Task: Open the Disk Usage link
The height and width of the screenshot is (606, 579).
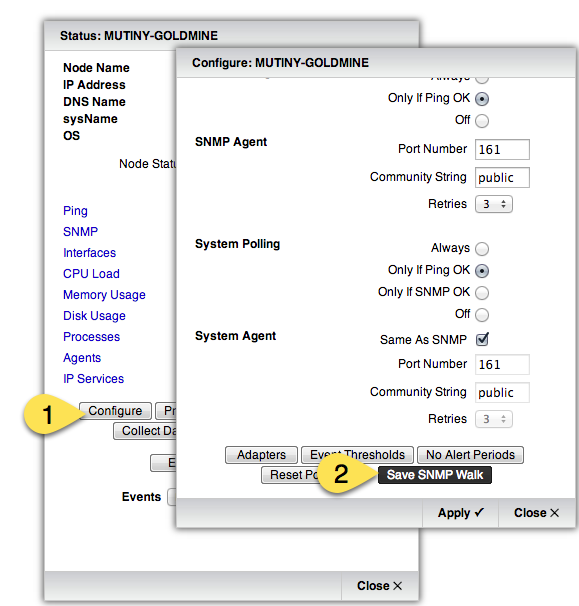Action: (x=94, y=316)
